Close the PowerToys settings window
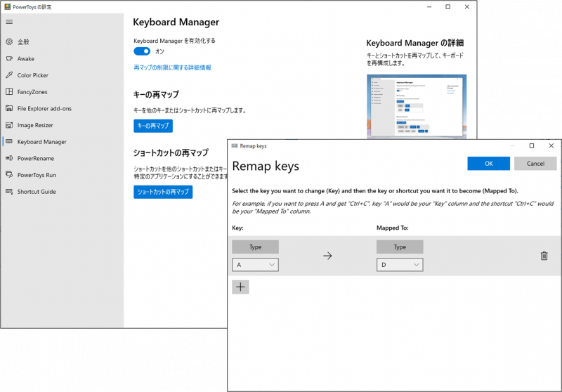The height and width of the screenshot is (392, 562). (x=467, y=7)
